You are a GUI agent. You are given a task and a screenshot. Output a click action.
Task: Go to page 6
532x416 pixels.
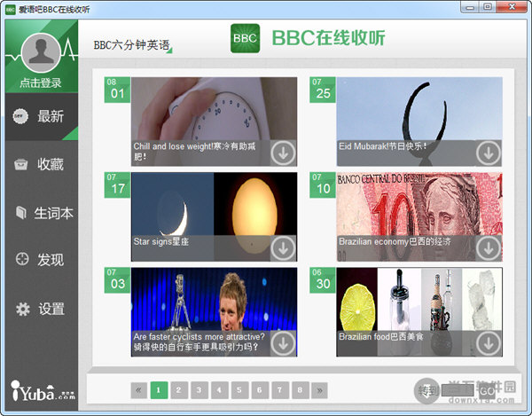260,390
